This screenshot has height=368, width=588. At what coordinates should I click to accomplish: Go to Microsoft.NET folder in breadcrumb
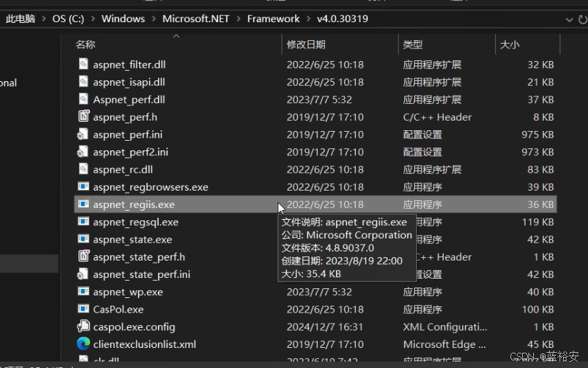[x=196, y=19]
